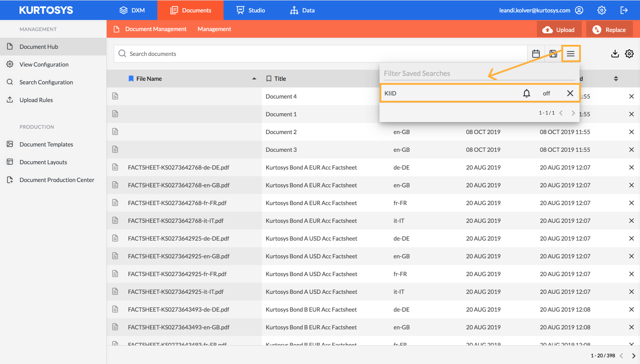Open FACTSHEET-KS0273642768-it-IT.pdf

coord(176,221)
